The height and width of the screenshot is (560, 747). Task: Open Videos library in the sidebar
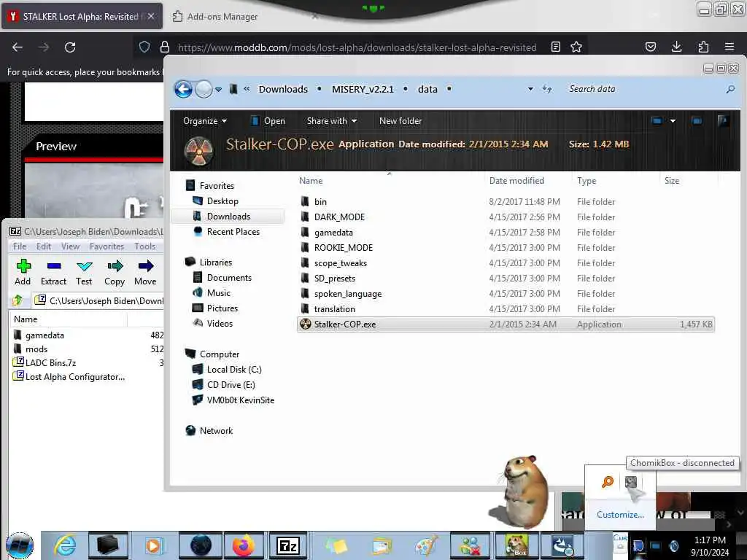pos(220,323)
